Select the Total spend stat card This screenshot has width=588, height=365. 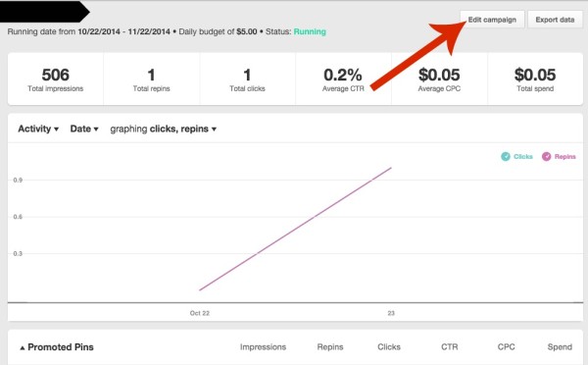coord(535,78)
